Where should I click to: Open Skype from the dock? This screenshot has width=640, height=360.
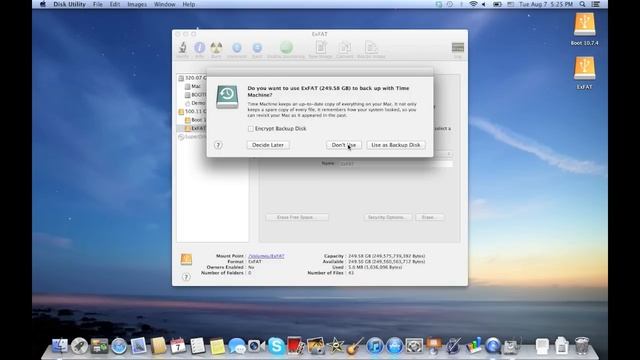(276, 346)
